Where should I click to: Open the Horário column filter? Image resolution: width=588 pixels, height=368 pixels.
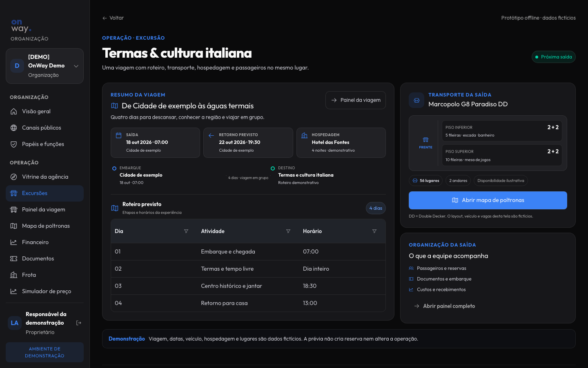pos(374,231)
